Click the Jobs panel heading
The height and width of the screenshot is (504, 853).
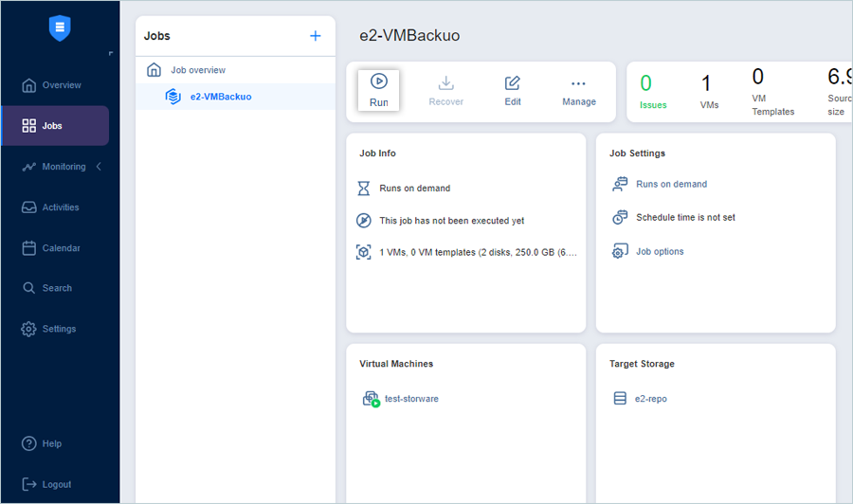click(x=156, y=36)
